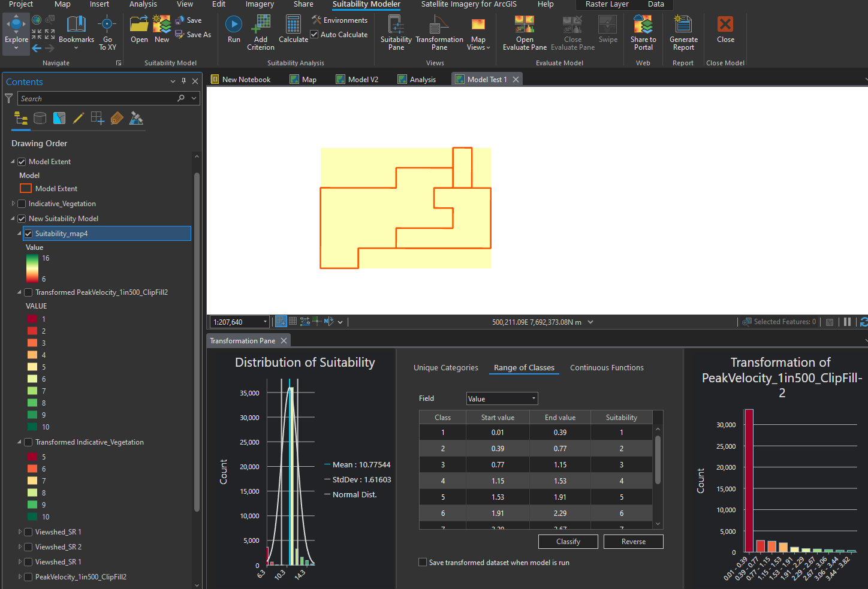Check the Transformed Indicative_Vegetation layer
Image resolution: width=868 pixels, height=589 pixels.
(x=28, y=442)
